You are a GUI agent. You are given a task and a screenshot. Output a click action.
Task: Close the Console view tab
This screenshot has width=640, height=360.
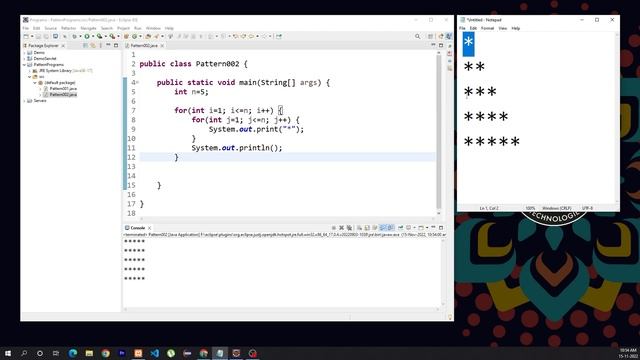(149, 228)
